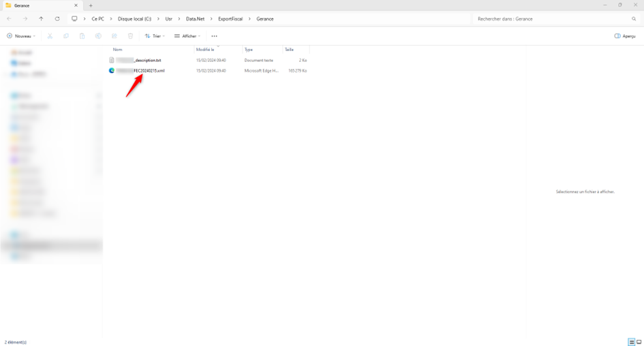The image size is (644, 346).
Task: Click the Paste clipboard icon
Action: (82, 36)
